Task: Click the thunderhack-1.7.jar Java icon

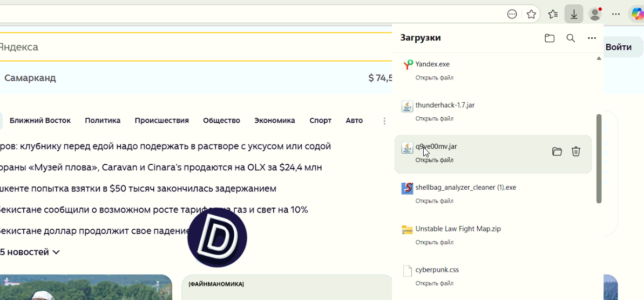Action: tap(407, 106)
